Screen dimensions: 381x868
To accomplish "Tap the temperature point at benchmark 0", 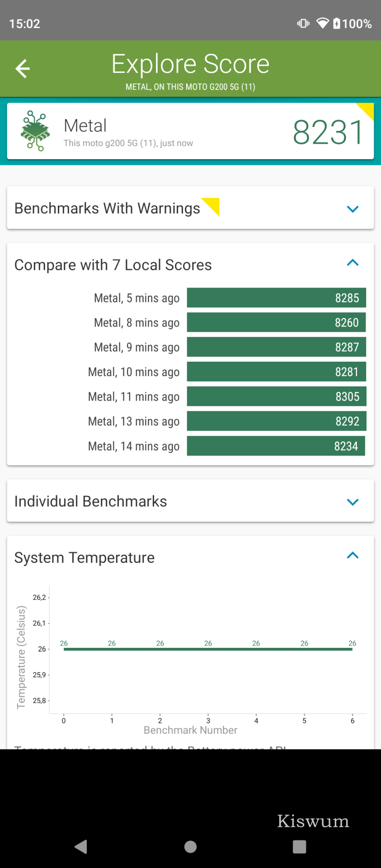I will click(x=64, y=649).
